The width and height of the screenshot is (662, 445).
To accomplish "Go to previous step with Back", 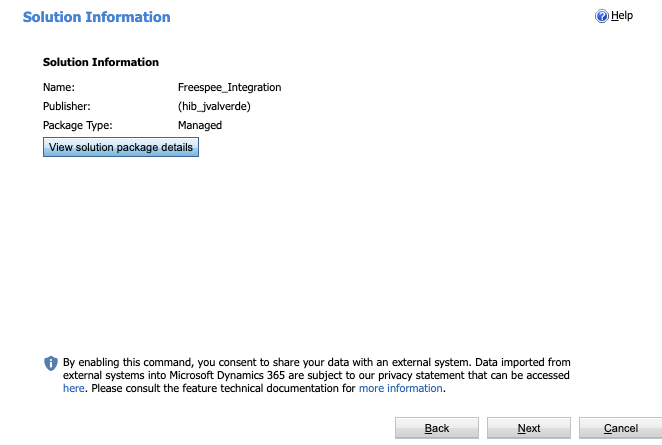I will point(437,428).
